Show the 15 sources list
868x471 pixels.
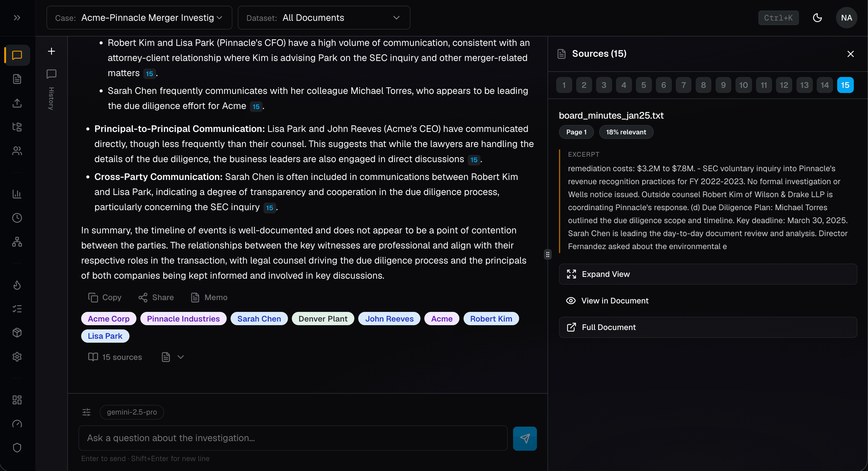115,357
